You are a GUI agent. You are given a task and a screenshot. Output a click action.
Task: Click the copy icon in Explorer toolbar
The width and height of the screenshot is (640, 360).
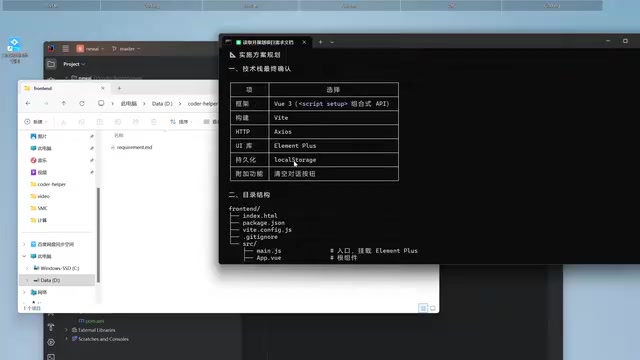pos(82,122)
